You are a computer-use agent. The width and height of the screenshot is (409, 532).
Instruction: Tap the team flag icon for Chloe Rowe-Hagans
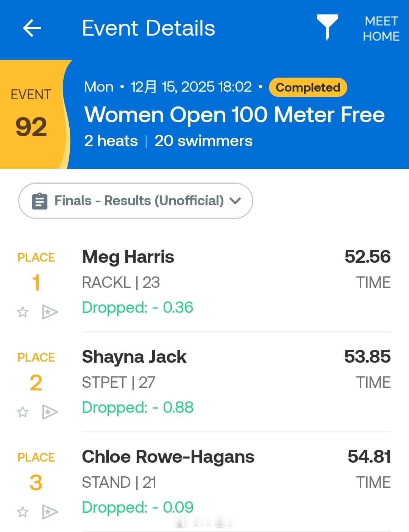[50, 512]
